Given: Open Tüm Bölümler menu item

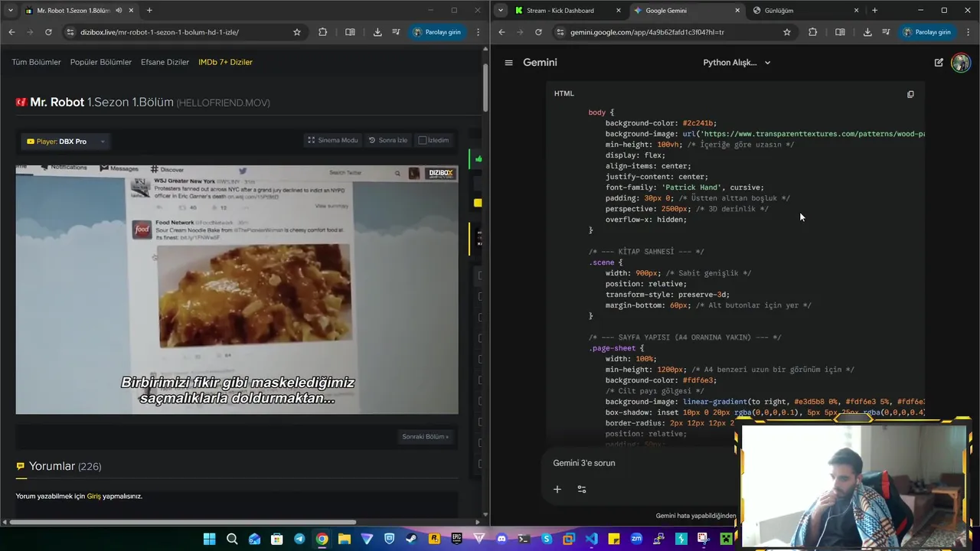Looking at the screenshot, I should [x=36, y=62].
